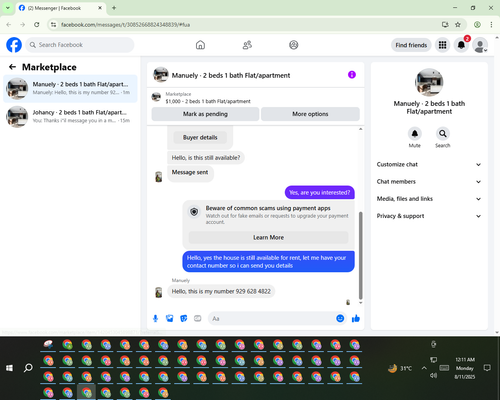Focus the Search Facebook field
The width and height of the screenshot is (500, 400).
tap(80, 45)
